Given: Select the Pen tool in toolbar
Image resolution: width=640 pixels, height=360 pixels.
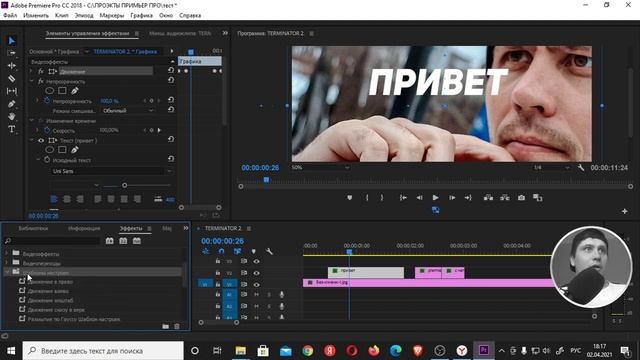Looking at the screenshot, I should tap(11, 104).
